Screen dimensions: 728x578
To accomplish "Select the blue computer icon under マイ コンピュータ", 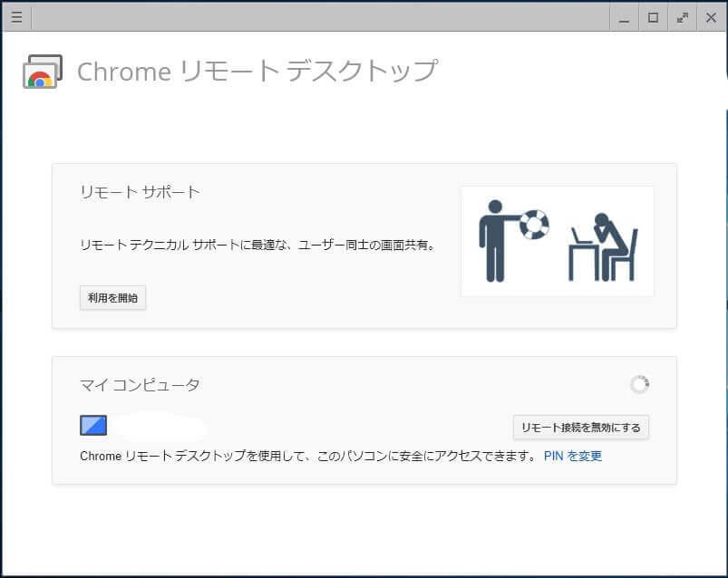I will pos(93,426).
